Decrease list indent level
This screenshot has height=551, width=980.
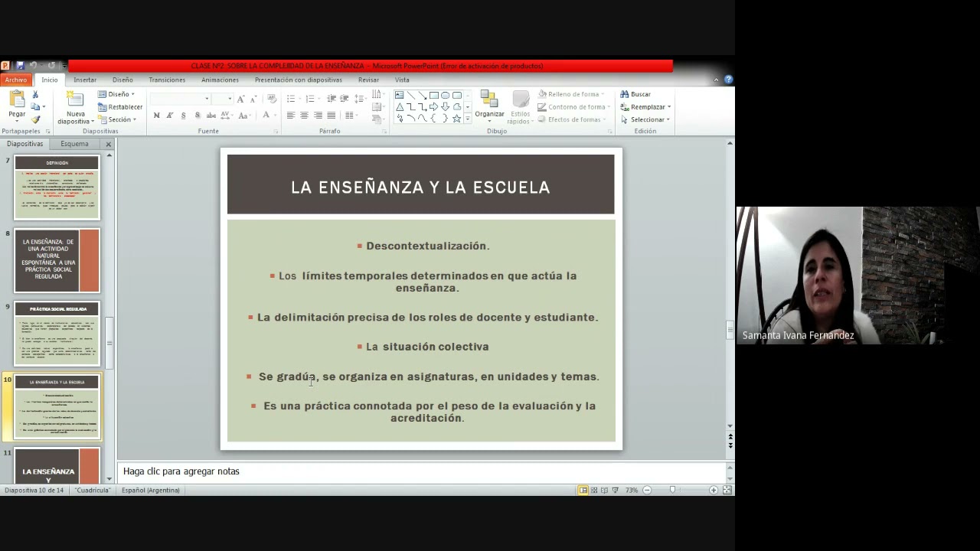[332, 99]
